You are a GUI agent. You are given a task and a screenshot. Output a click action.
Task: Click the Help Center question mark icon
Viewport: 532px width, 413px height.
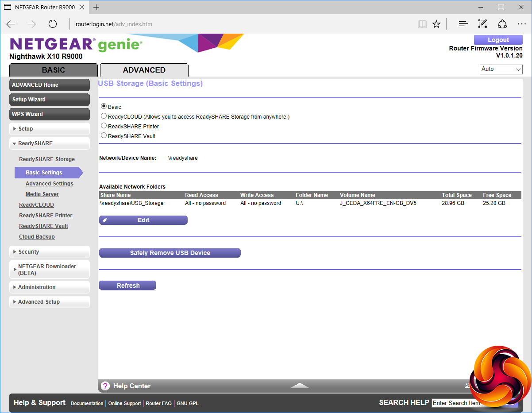105,386
